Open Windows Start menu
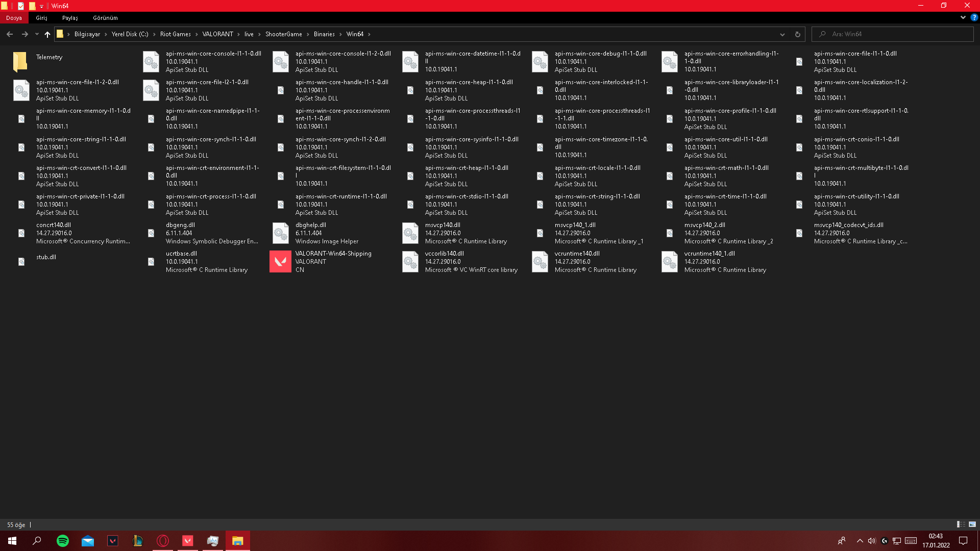980x551 pixels. [x=12, y=541]
